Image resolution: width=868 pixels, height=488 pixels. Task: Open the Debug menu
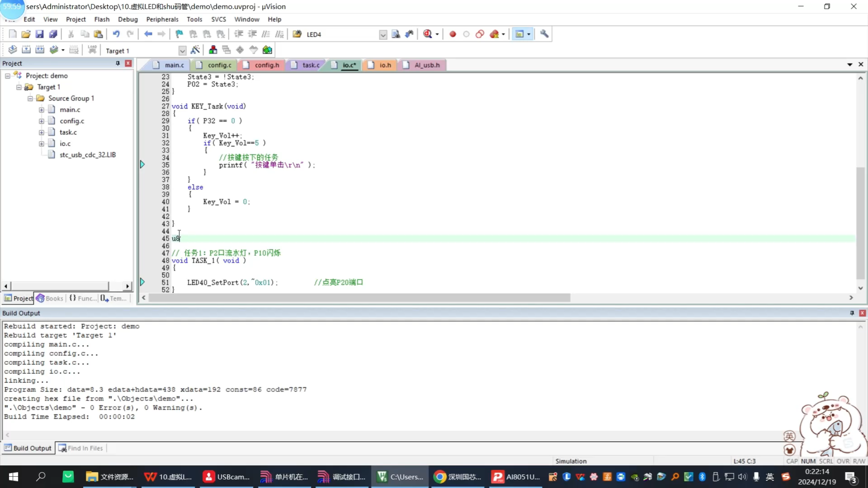click(127, 19)
